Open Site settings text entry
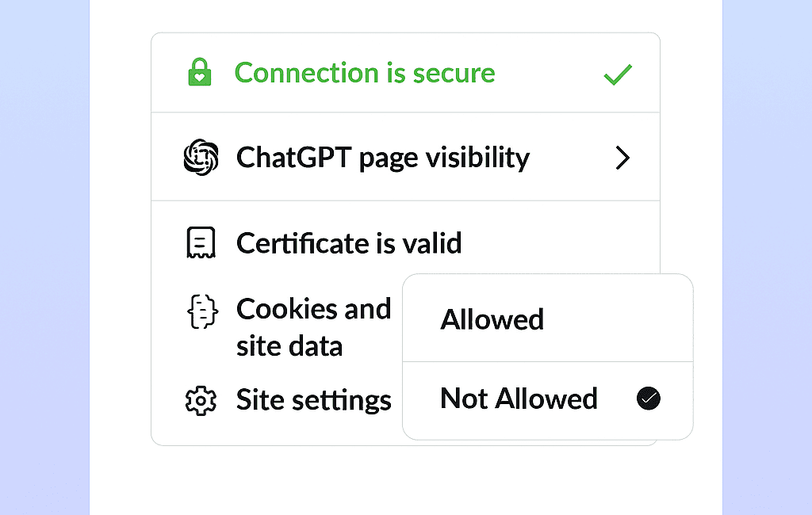 pyautogui.click(x=313, y=401)
